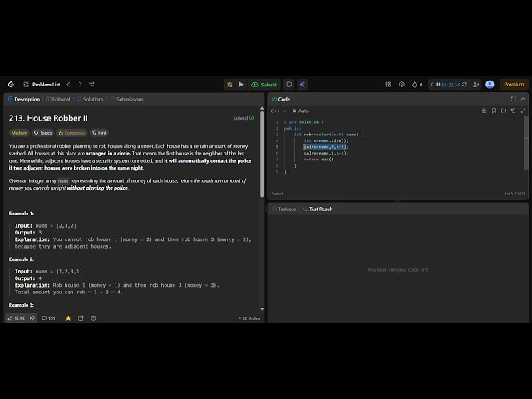Format the code with lines icon
Image resolution: width=532 pixels, height=399 pixels.
[484, 111]
